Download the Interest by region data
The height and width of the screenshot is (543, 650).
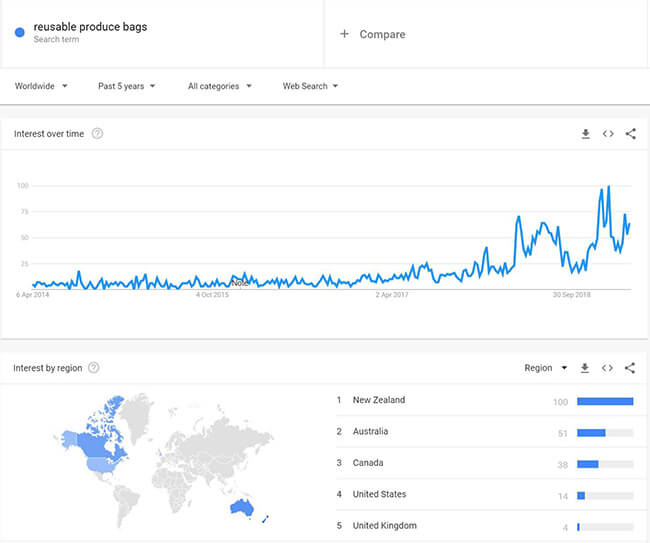(x=585, y=368)
